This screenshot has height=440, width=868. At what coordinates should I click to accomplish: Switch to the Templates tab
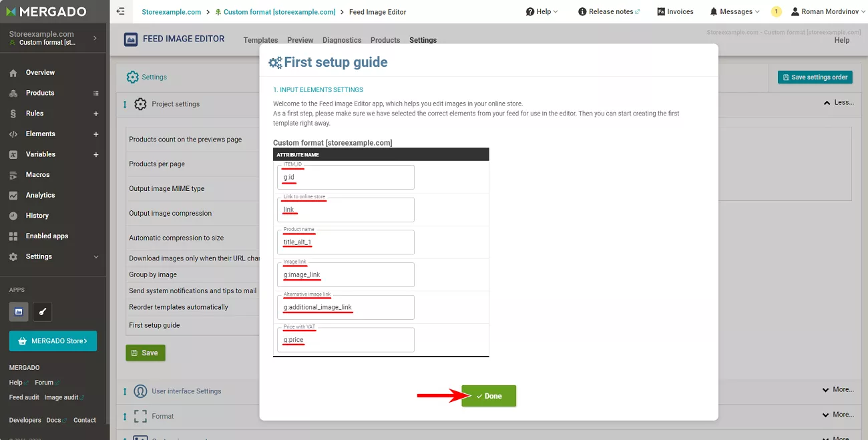260,40
